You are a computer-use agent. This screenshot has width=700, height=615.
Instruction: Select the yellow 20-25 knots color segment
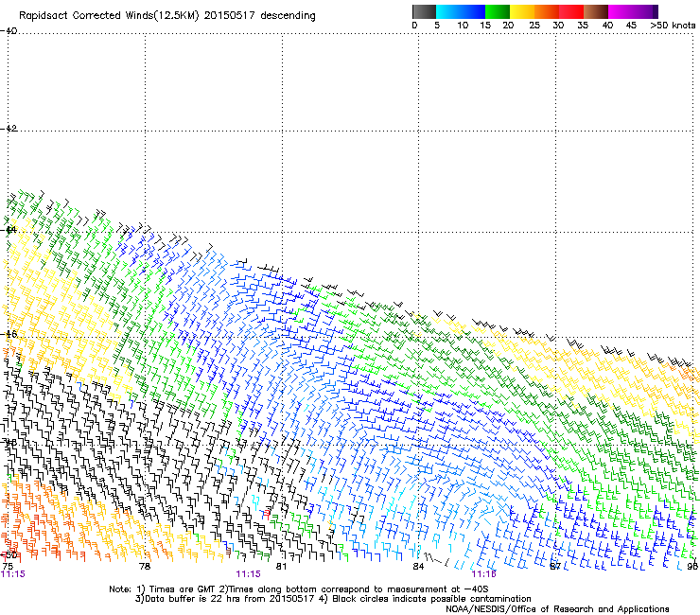(x=522, y=11)
